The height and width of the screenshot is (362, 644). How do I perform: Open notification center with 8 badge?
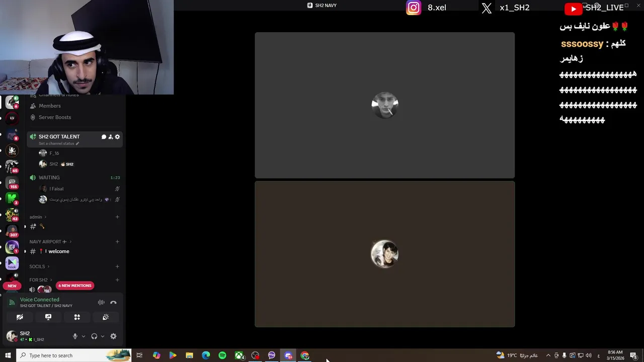coord(633,355)
